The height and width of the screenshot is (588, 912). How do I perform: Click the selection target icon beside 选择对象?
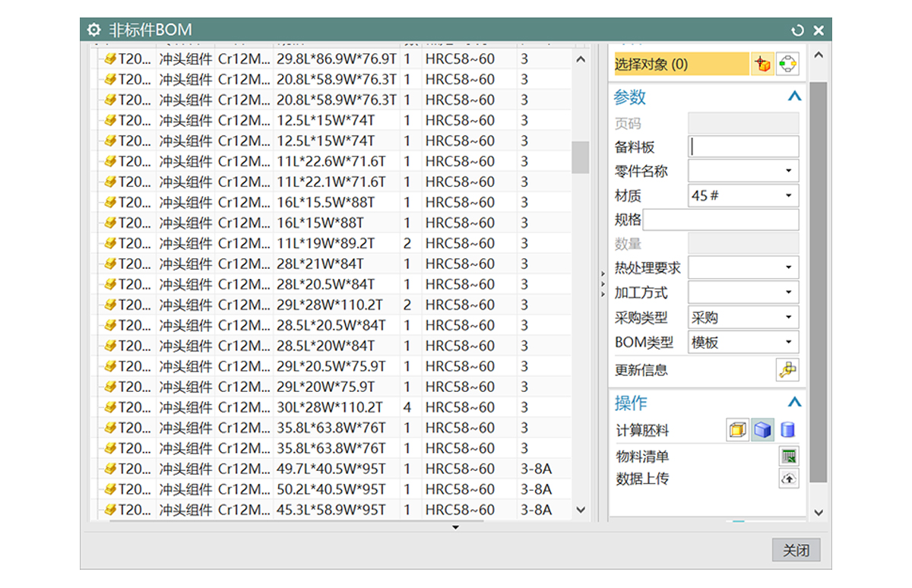(787, 65)
